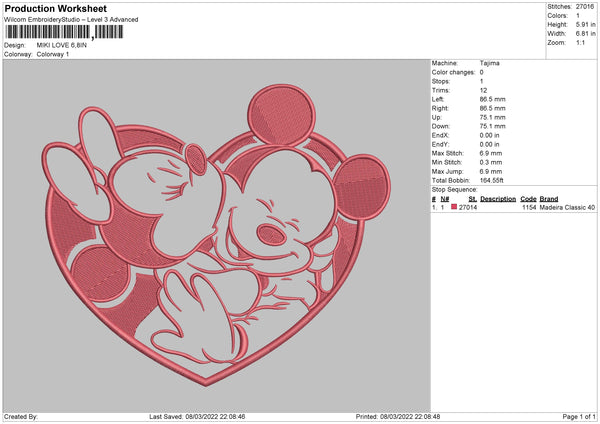Image resolution: width=600 pixels, height=424 pixels.
Task: Click the 'Down:' value '75.1 mm'
Action: [492, 126]
